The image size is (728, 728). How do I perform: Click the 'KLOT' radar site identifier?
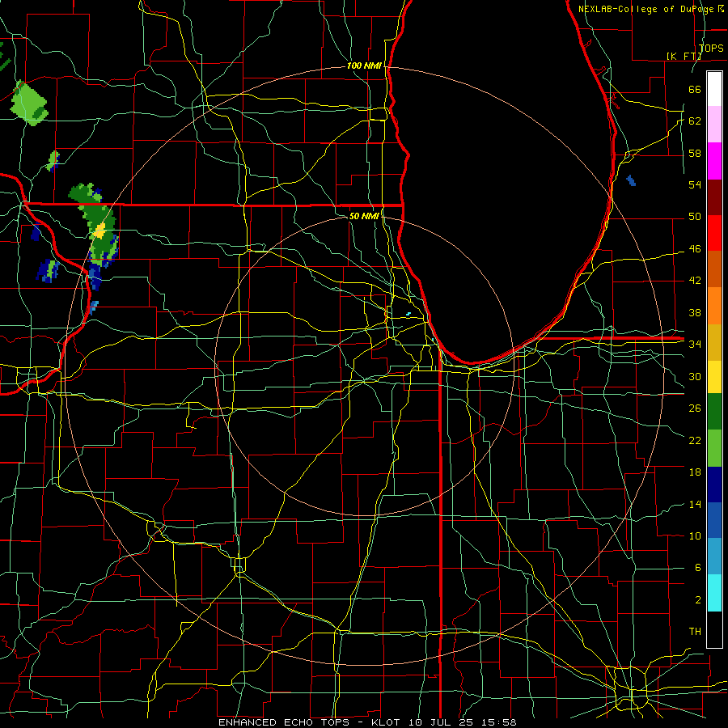(x=387, y=722)
